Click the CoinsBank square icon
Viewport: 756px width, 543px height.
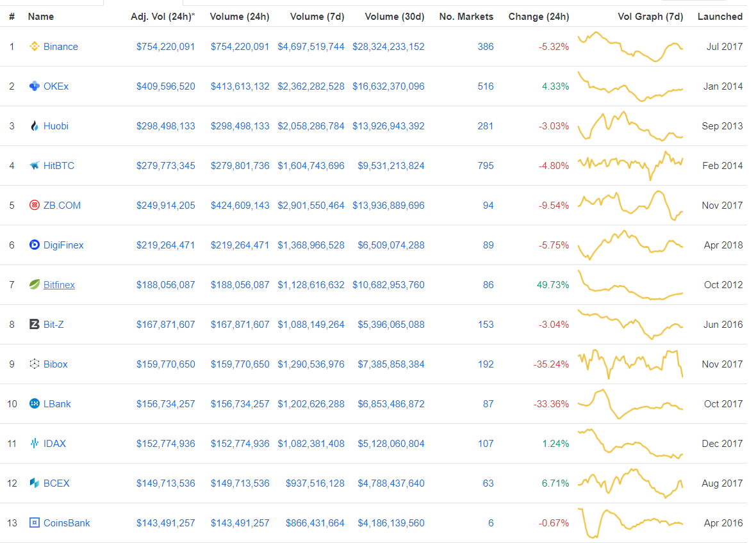[x=35, y=523]
